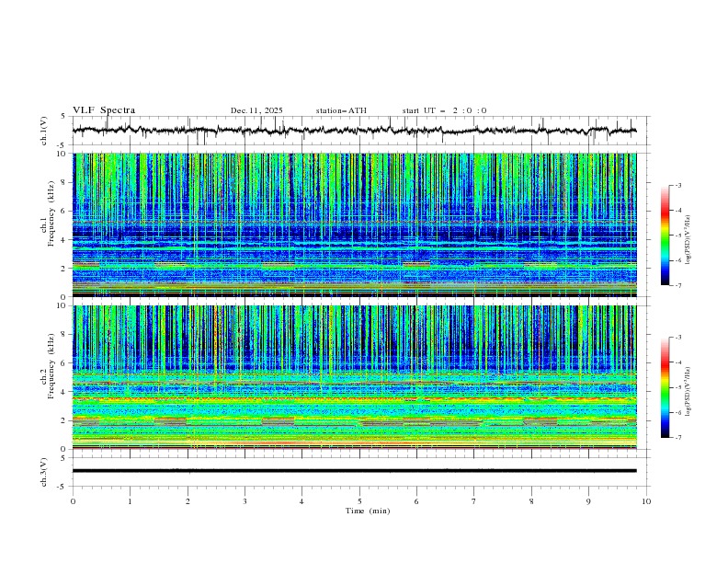This screenshot has height=563, width=728.
Task: Click the "10" tick on the time axis
Action: click(x=646, y=501)
